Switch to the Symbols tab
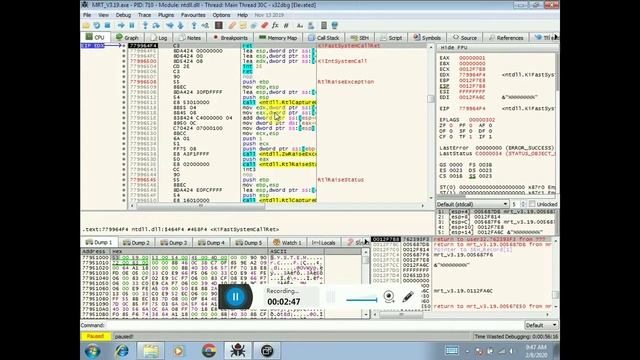Image resolution: width=640 pixels, height=360 pixels. pos(427,38)
